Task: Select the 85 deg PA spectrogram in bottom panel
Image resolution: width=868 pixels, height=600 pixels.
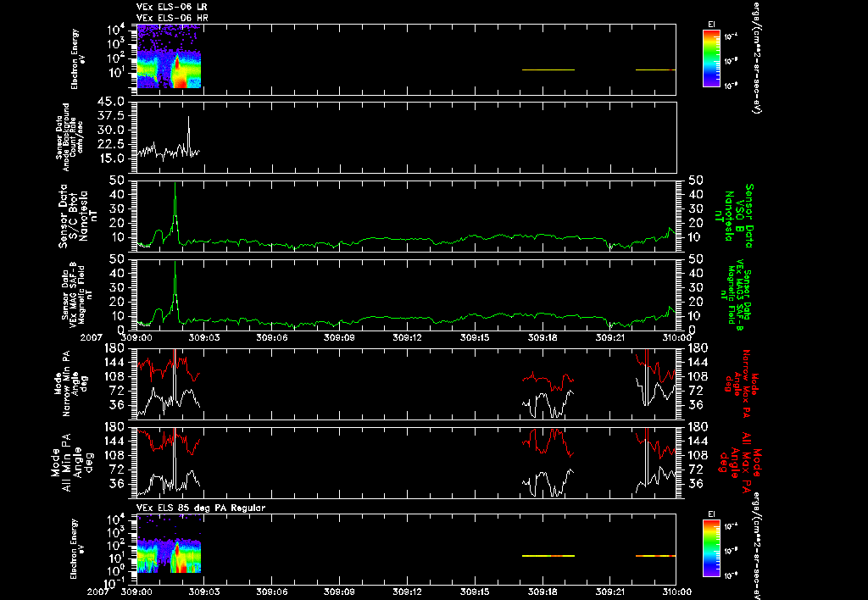Action: point(169,543)
